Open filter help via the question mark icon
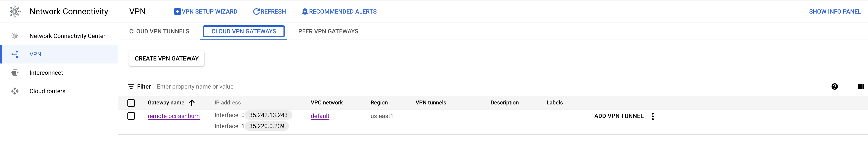This screenshot has height=167, width=868. pyautogui.click(x=834, y=86)
